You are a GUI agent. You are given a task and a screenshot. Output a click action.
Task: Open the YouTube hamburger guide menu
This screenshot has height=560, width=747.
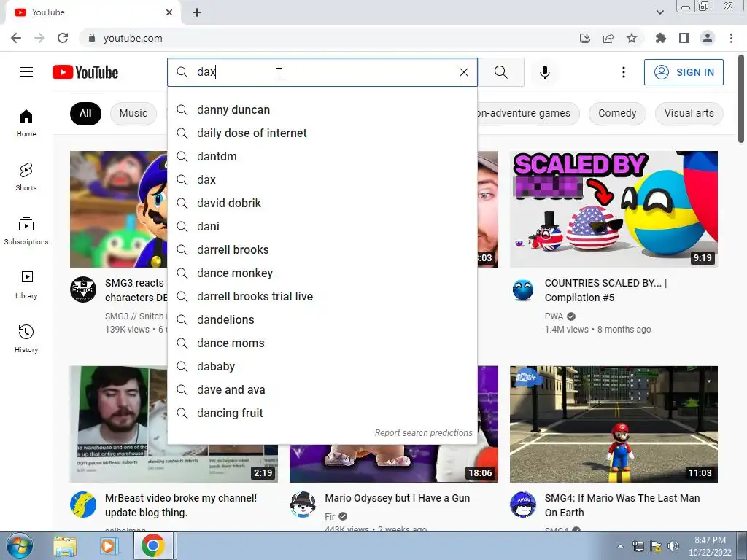[x=26, y=72]
